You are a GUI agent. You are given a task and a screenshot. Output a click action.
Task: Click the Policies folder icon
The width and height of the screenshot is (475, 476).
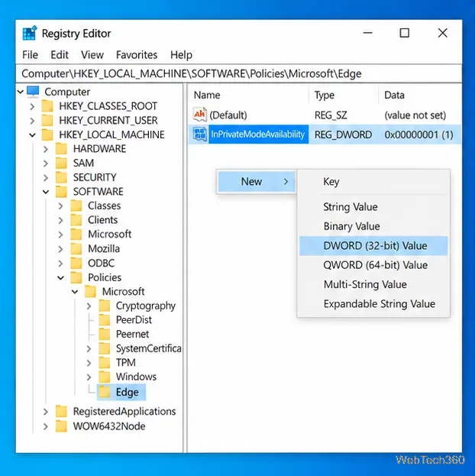point(76,277)
